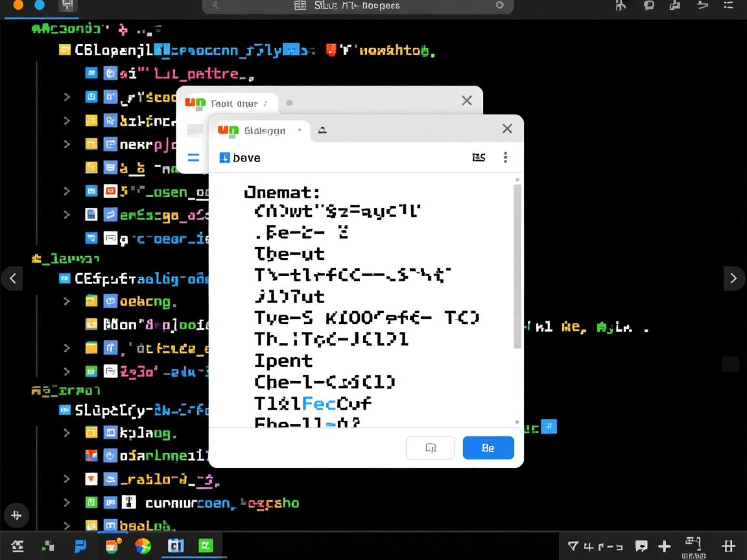
Task: Click the plus icon in bottom right status bar
Action: 664,546
